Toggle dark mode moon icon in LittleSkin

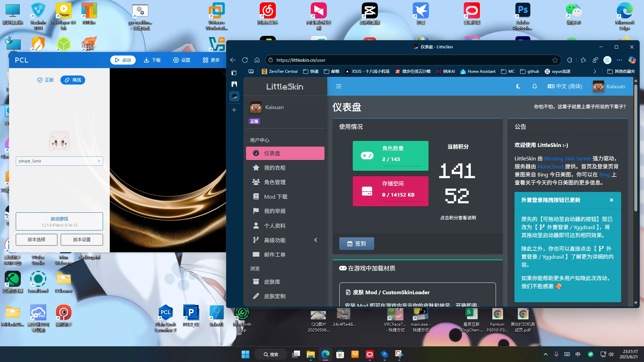coord(518,86)
